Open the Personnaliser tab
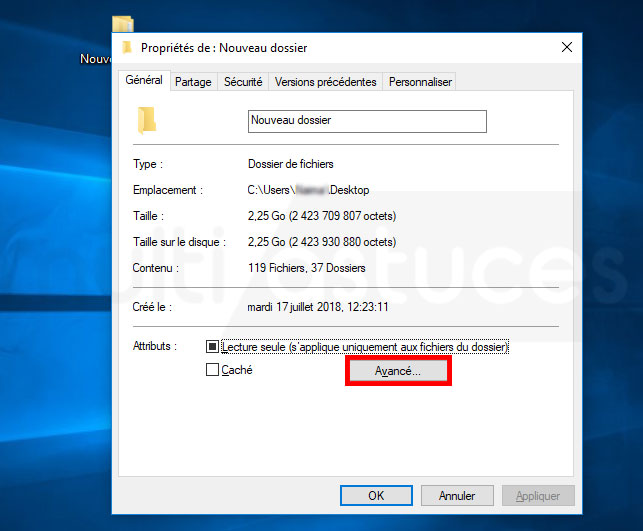Viewport: 643px width, 531px height. click(420, 82)
